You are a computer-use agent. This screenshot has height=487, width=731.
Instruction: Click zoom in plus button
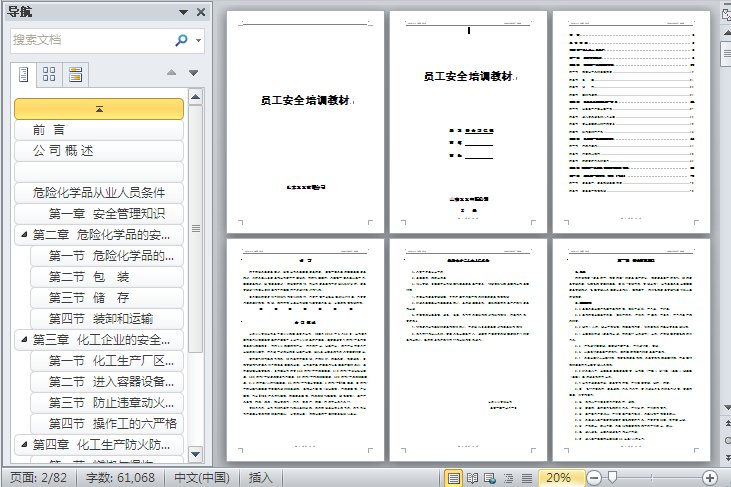(710, 478)
